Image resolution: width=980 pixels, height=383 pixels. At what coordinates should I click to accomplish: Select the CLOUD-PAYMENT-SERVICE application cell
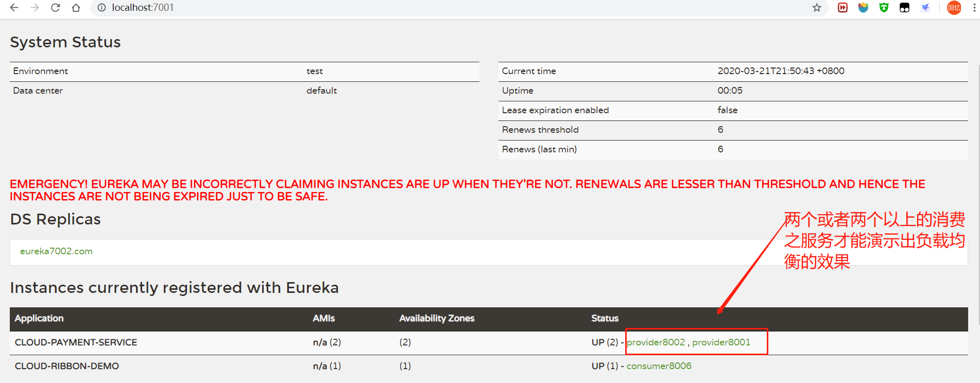tap(76, 342)
